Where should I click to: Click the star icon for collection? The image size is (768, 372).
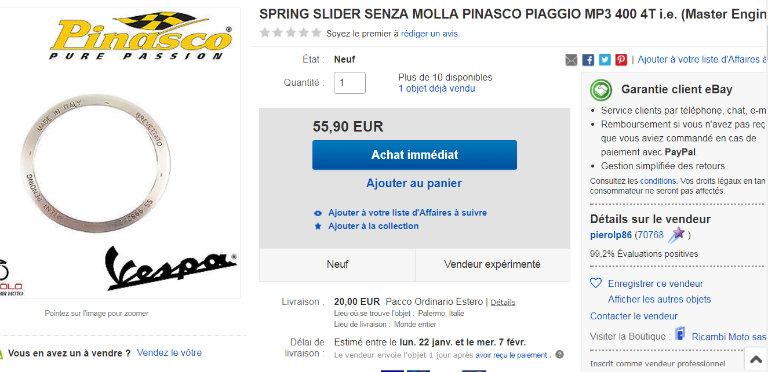click(x=318, y=226)
